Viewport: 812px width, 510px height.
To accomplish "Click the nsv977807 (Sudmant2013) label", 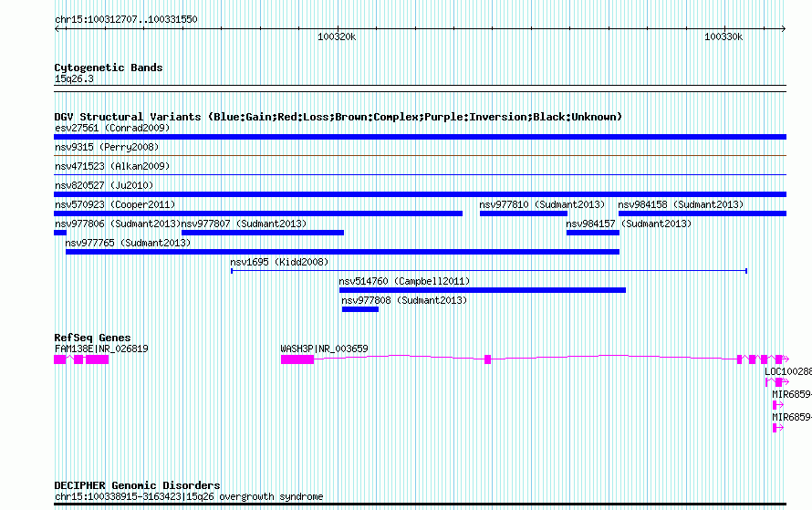I will [x=244, y=224].
